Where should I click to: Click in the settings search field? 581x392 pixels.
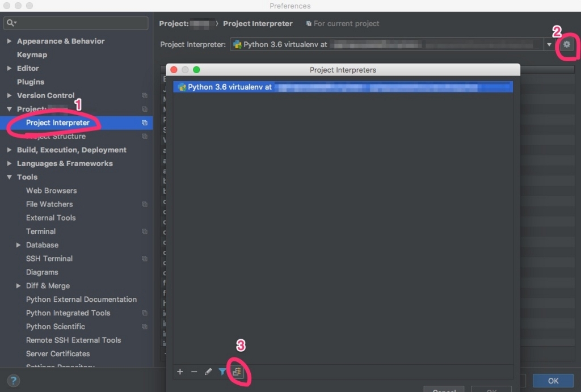tap(76, 23)
